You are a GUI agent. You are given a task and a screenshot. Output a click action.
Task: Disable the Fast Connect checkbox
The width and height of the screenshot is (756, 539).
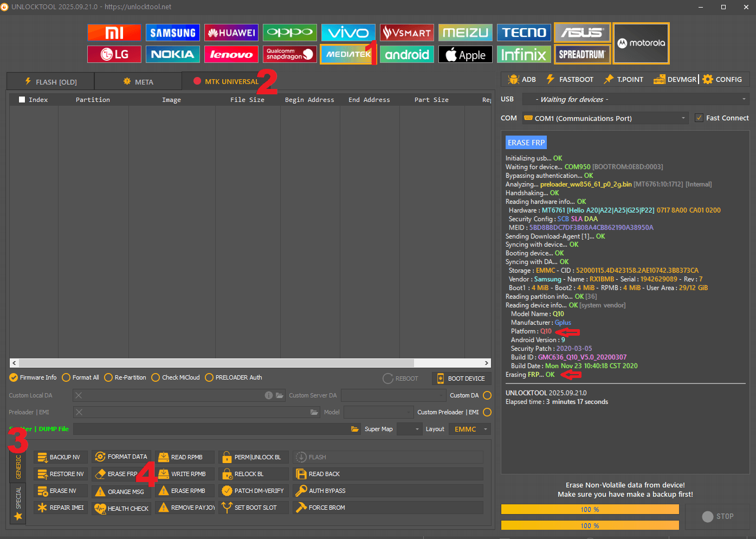click(699, 118)
